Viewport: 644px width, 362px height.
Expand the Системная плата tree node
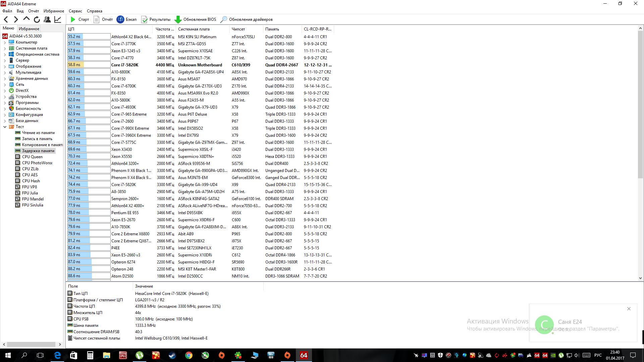[5, 49]
